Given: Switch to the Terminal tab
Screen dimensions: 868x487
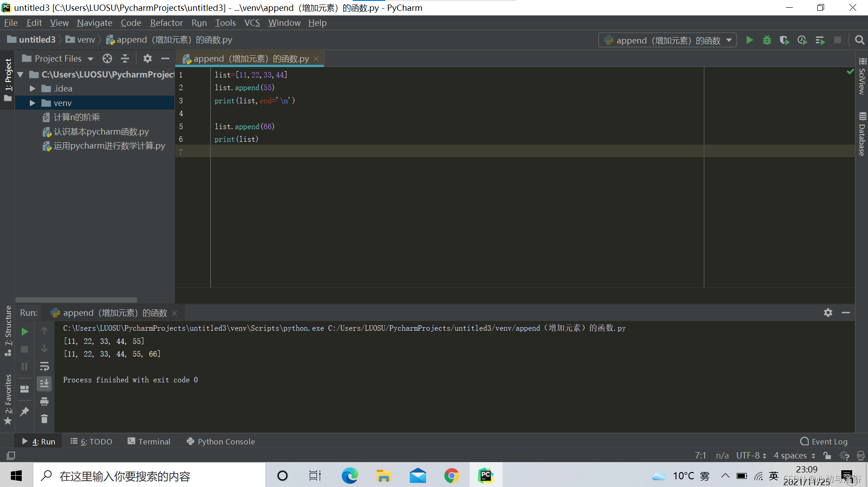Looking at the screenshot, I should coord(149,441).
